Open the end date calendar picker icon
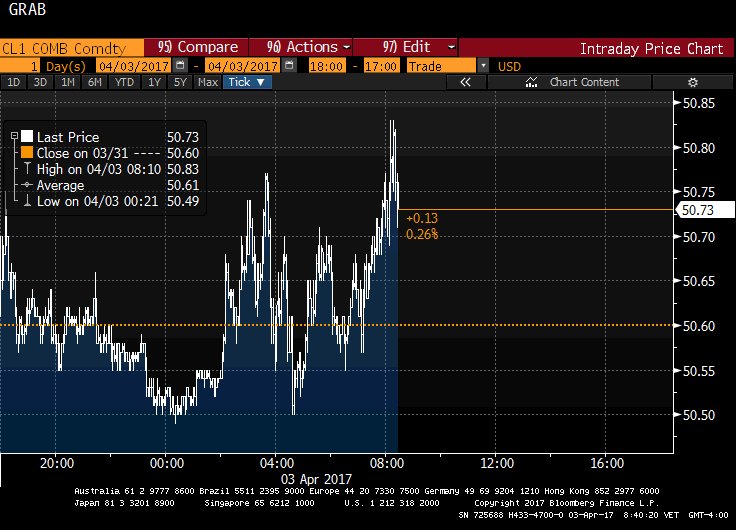 tap(289, 65)
